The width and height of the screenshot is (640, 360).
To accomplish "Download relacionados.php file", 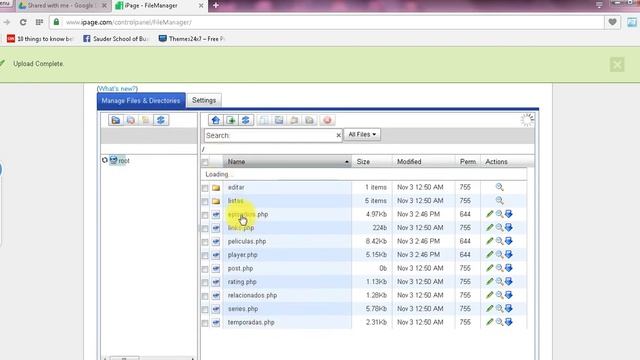I will click(509, 295).
